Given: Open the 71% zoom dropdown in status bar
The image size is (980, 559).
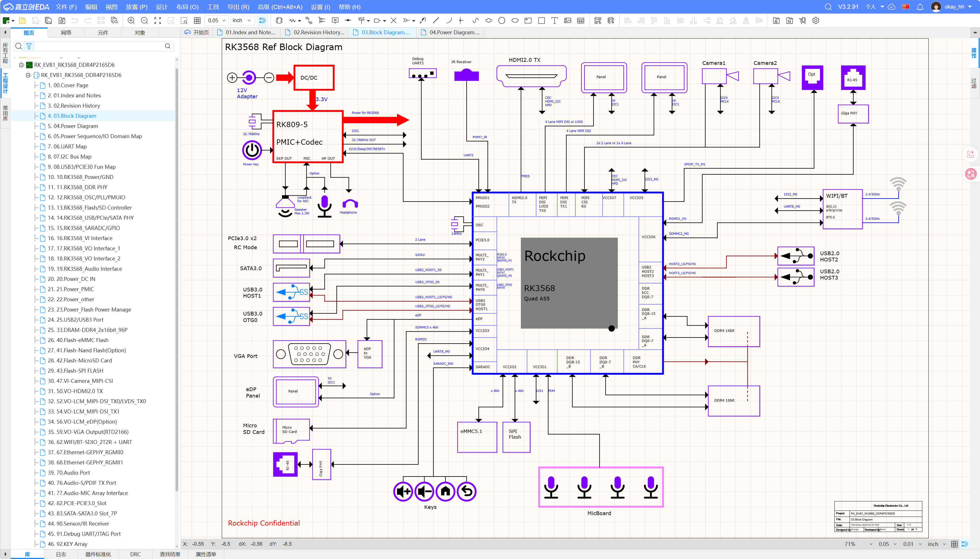Looking at the screenshot, I should point(858,544).
